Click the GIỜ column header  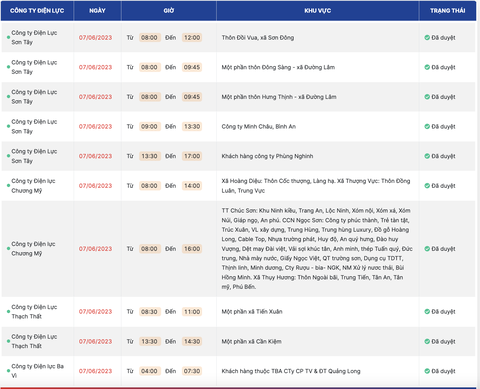(x=169, y=11)
